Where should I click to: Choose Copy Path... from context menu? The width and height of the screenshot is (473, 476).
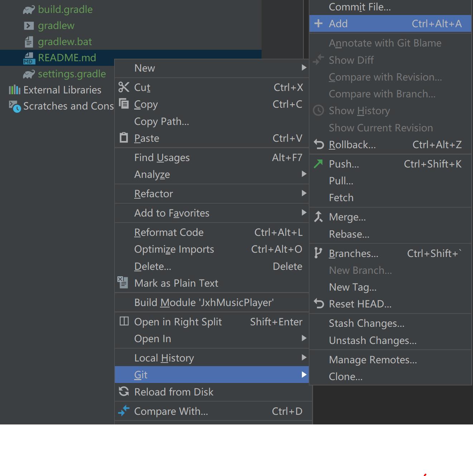click(x=212, y=121)
